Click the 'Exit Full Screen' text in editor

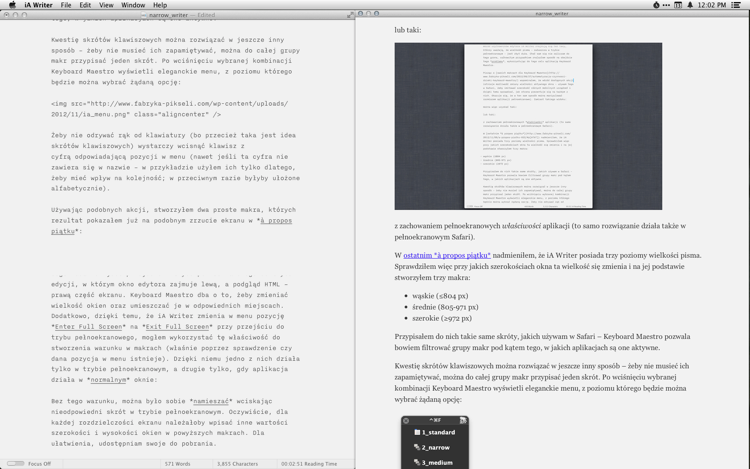tap(177, 327)
